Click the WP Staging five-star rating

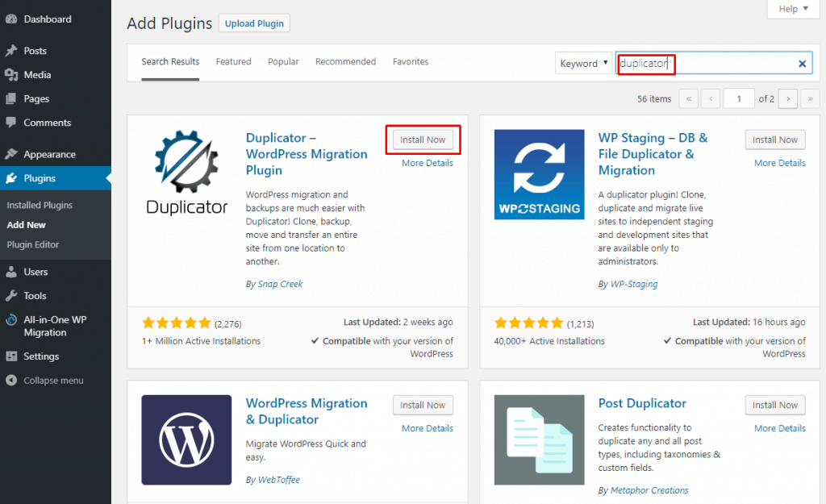pyautogui.click(x=529, y=323)
